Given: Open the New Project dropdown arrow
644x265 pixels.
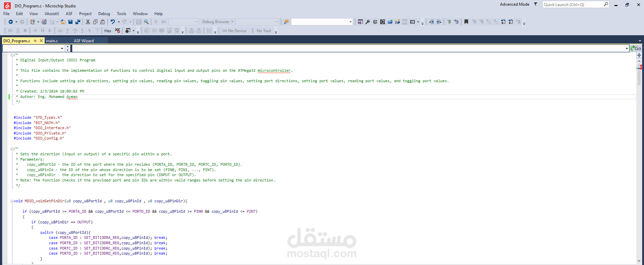Looking at the screenshot, I should pyautogui.click(x=38, y=22).
